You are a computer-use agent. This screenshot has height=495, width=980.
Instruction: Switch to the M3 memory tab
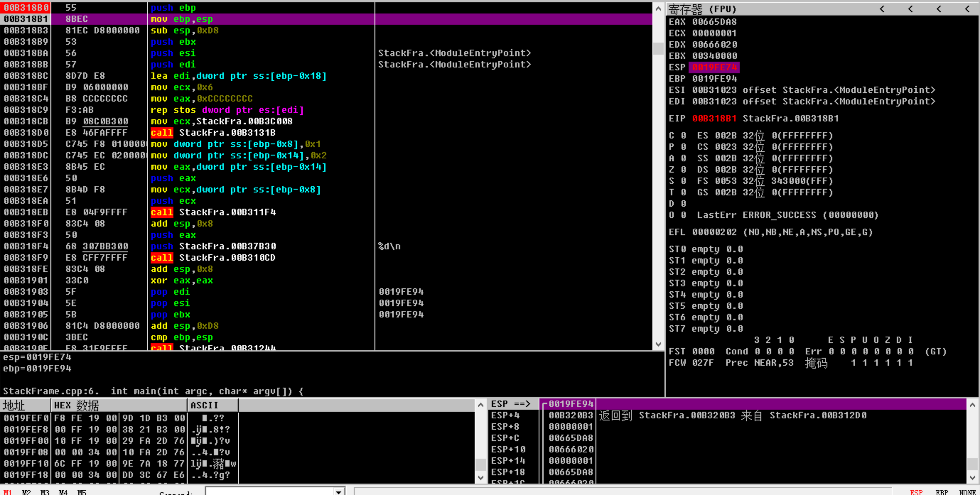click(x=44, y=492)
